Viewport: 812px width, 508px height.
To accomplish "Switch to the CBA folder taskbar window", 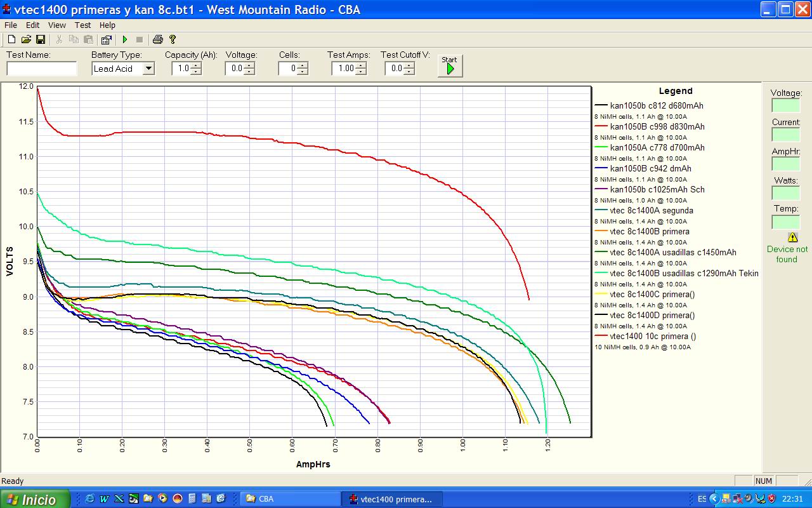I will (x=290, y=499).
